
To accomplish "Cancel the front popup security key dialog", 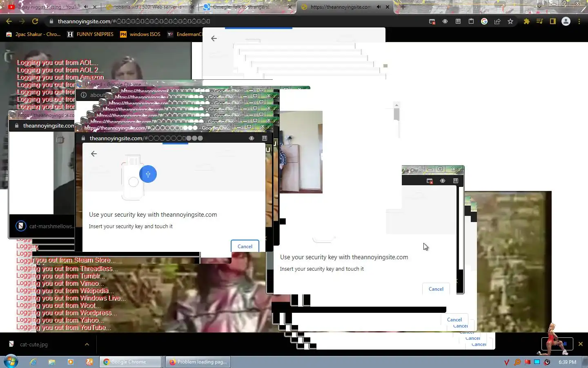I will [x=245, y=247].
